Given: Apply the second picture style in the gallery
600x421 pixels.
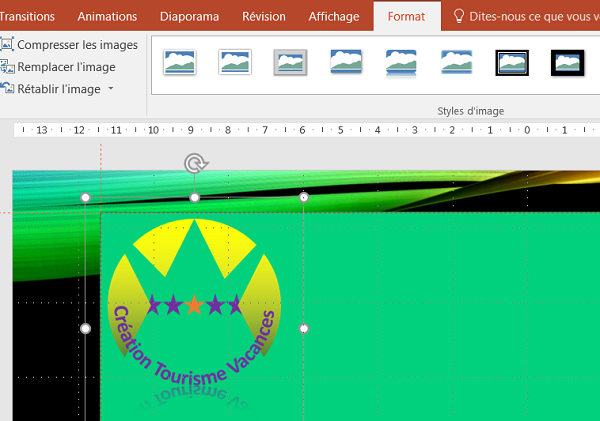Looking at the screenshot, I should [235, 62].
